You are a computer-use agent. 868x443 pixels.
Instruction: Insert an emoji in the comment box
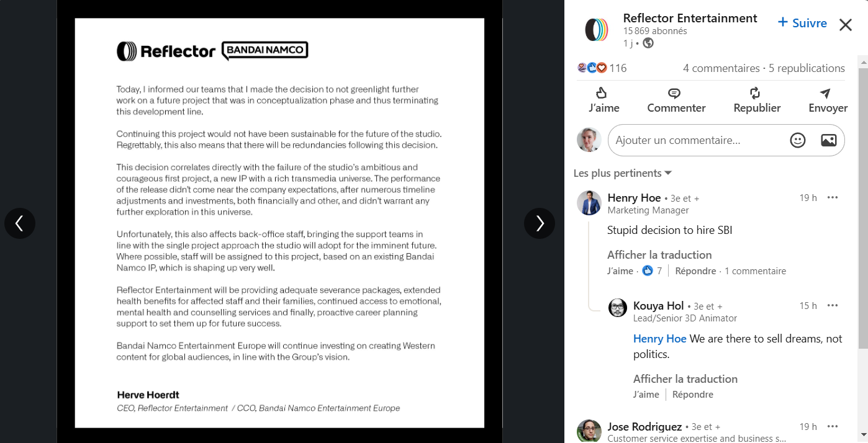pos(798,140)
